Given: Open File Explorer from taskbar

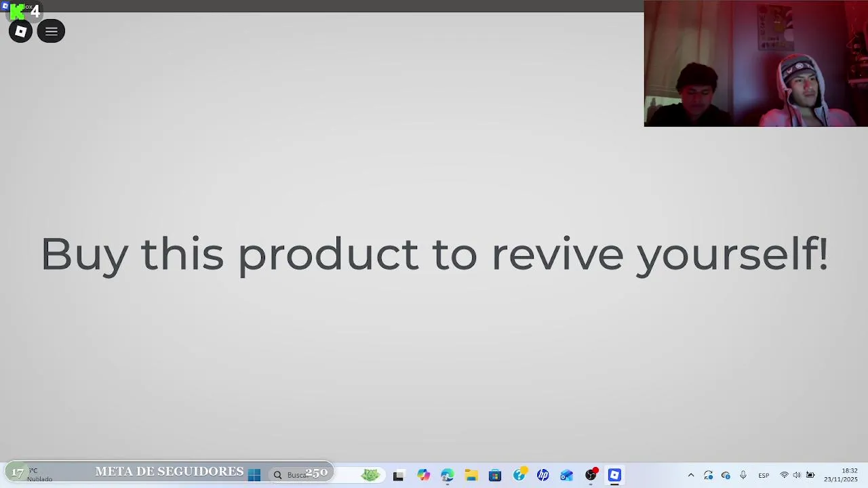Looking at the screenshot, I should [471, 475].
